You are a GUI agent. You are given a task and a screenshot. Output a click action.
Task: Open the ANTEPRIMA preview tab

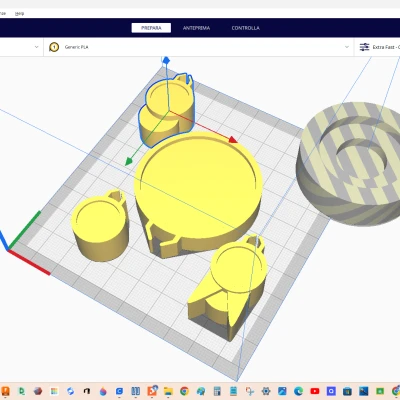pyautogui.click(x=196, y=28)
